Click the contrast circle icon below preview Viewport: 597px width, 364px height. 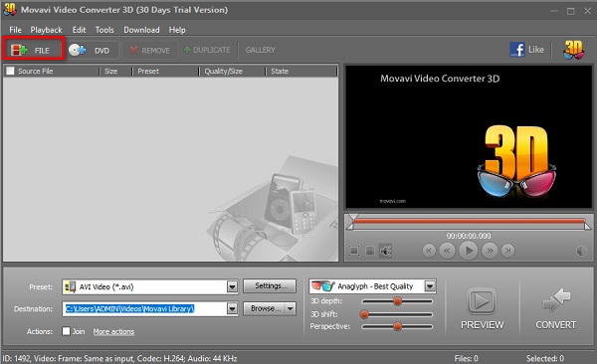(581, 251)
